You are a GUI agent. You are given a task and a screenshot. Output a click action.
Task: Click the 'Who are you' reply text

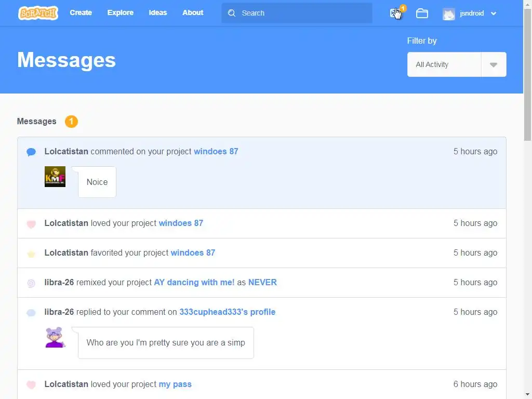point(166,343)
